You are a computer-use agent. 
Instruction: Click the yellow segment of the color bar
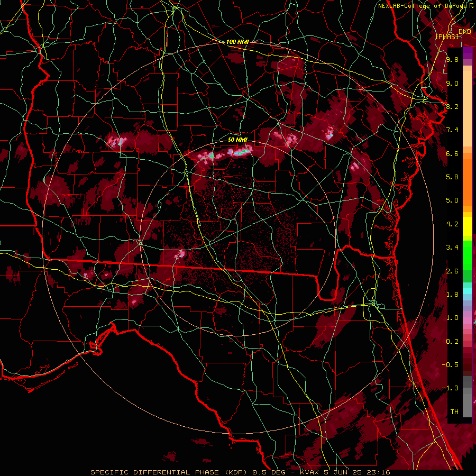click(467, 226)
